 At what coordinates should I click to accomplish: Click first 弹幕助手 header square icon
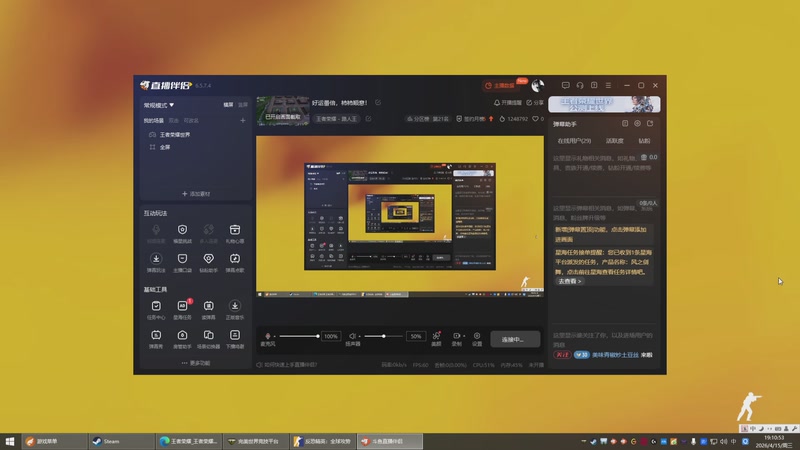click(x=625, y=123)
